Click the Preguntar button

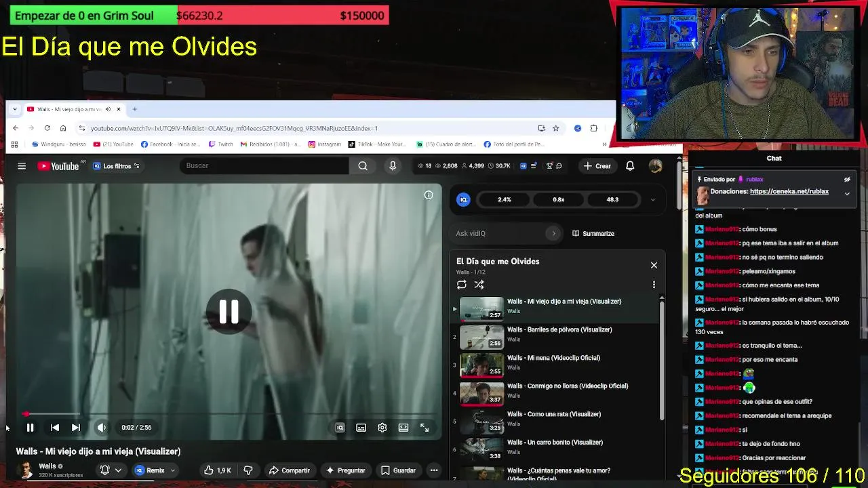[x=346, y=470]
